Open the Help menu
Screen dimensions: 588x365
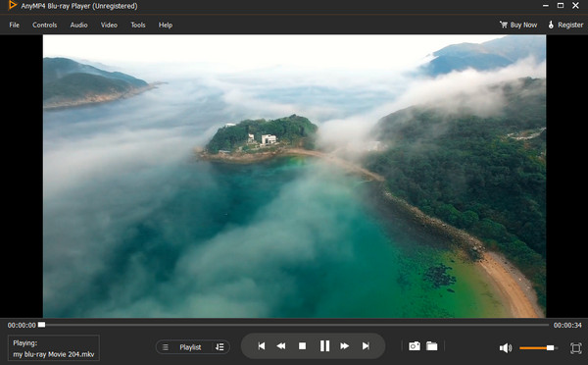166,26
